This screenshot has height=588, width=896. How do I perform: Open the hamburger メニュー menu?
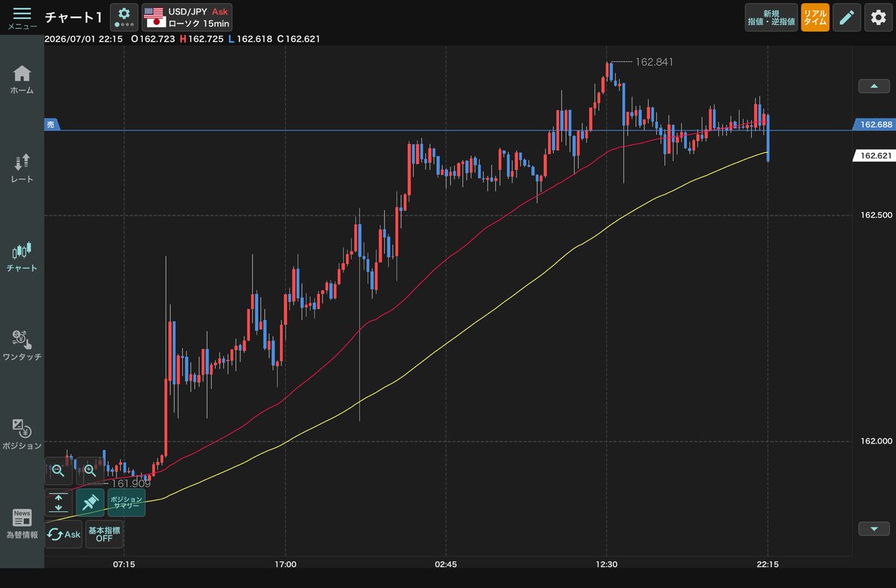(x=22, y=17)
